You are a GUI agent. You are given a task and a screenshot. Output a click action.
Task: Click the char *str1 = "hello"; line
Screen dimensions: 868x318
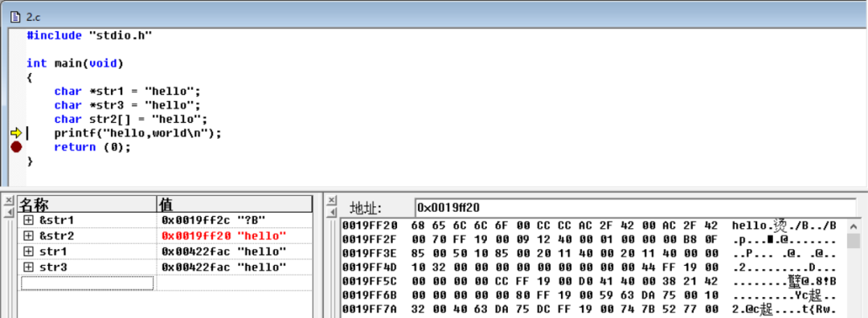point(127,92)
